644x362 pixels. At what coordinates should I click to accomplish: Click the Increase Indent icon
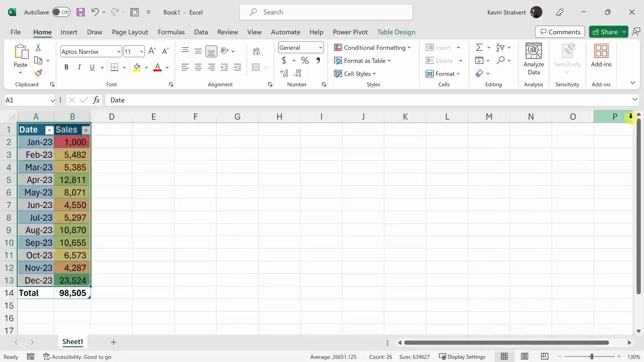pyautogui.click(x=237, y=67)
